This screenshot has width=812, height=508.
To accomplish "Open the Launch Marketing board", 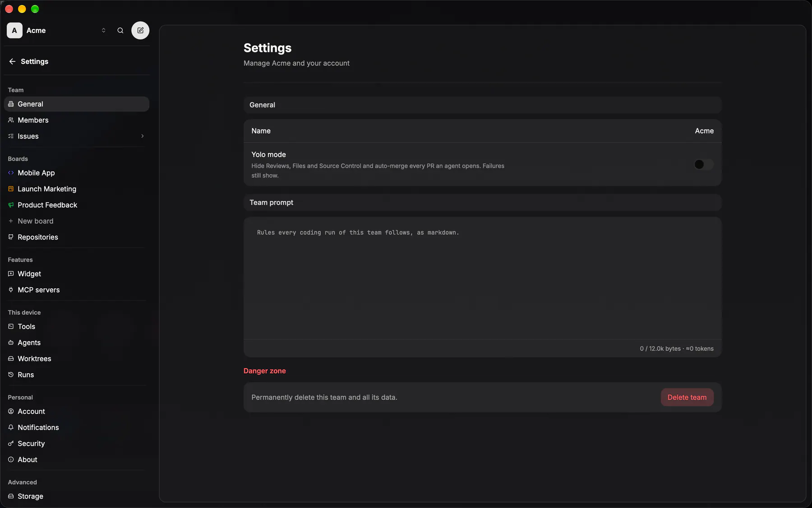I will coord(77,189).
